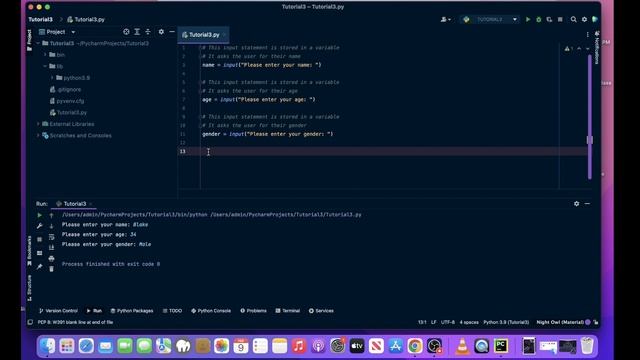Open editor tab options three-dot menu
Viewport: 640px width, 360px height.
588,35
